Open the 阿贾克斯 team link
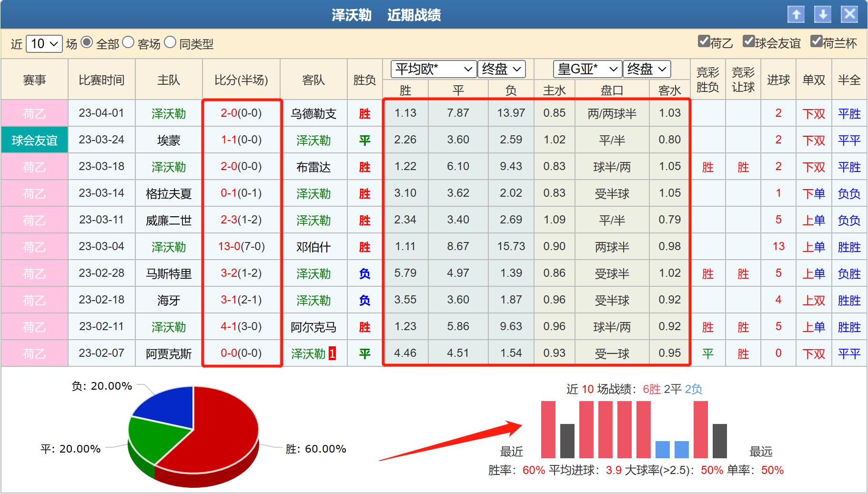This screenshot has width=868, height=494. (168, 353)
